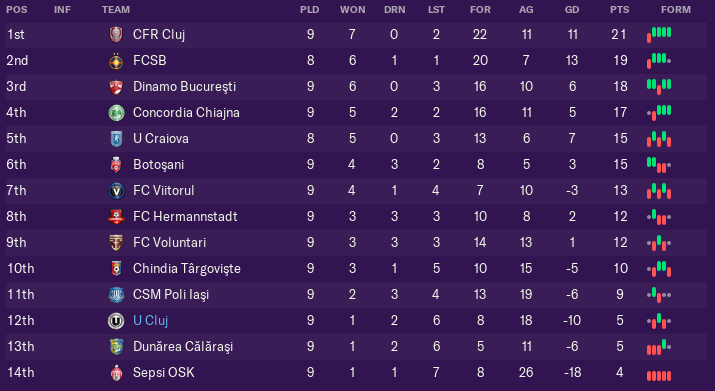Open the Botoșani team name link

click(159, 165)
